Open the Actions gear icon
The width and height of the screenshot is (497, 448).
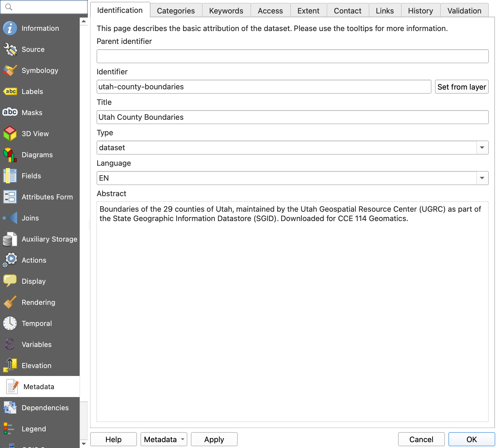(x=10, y=260)
